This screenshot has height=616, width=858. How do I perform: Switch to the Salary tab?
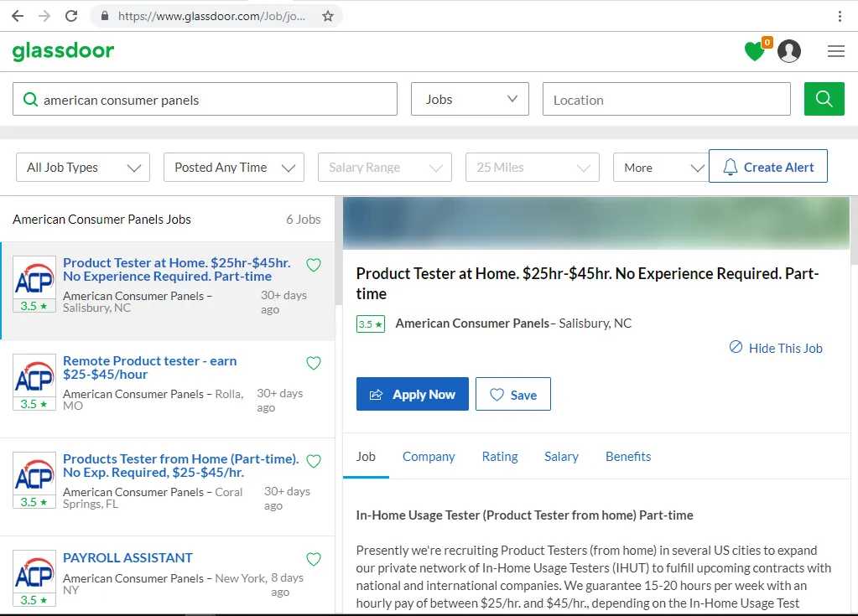pos(561,457)
